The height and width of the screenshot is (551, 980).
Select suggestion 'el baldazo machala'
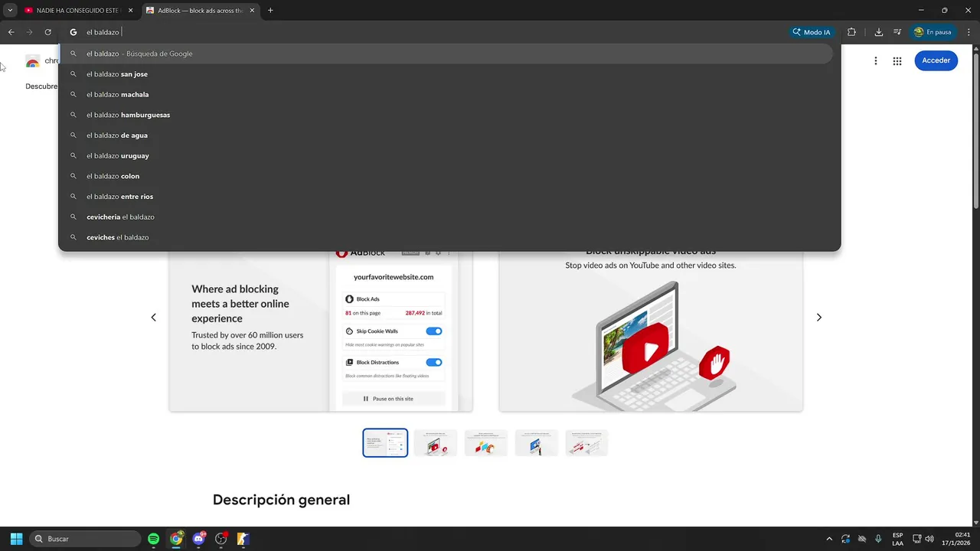446,94
